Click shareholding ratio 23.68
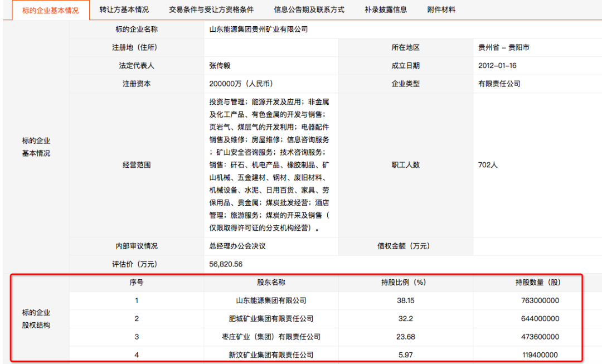Image resolution: width=602 pixels, height=364 pixels. [x=405, y=337]
